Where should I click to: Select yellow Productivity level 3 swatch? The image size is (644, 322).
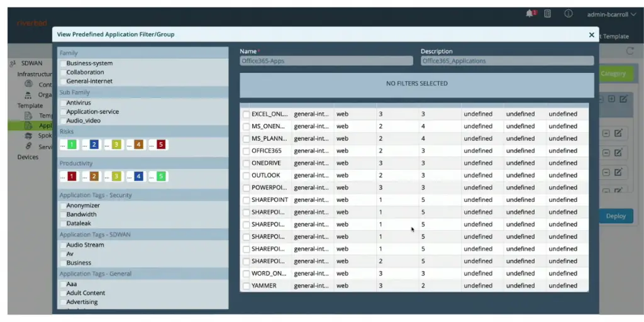click(x=116, y=177)
